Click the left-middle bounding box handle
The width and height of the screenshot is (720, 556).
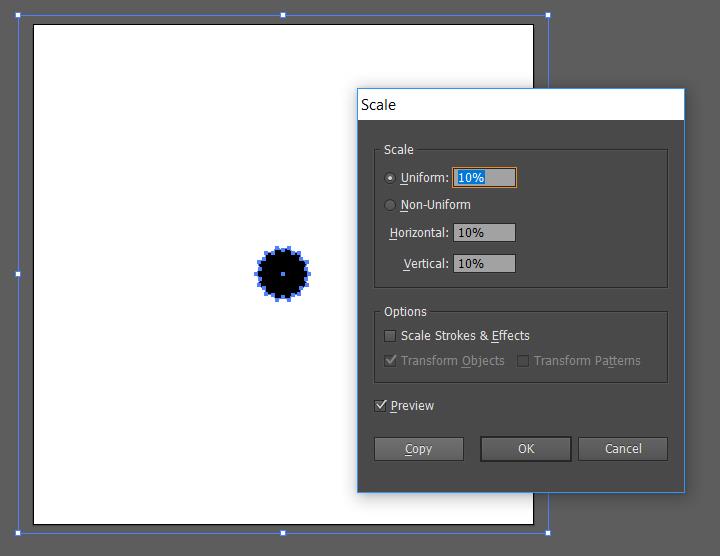pyautogui.click(x=18, y=273)
